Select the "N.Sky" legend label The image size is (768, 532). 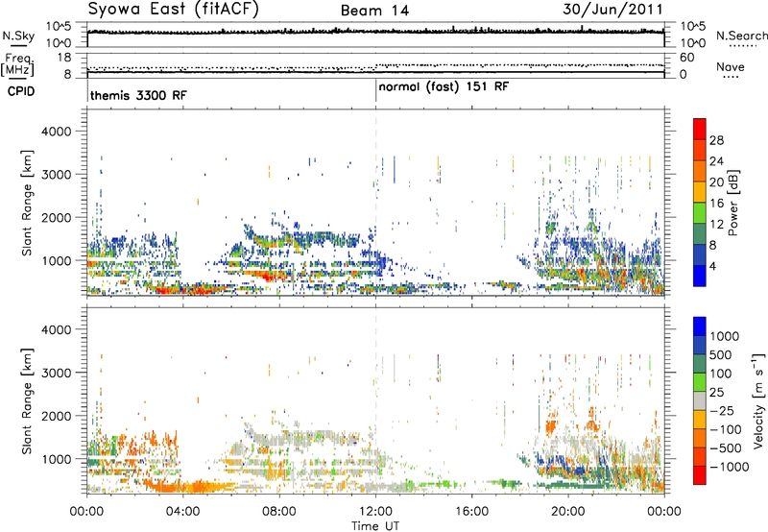click(18, 36)
